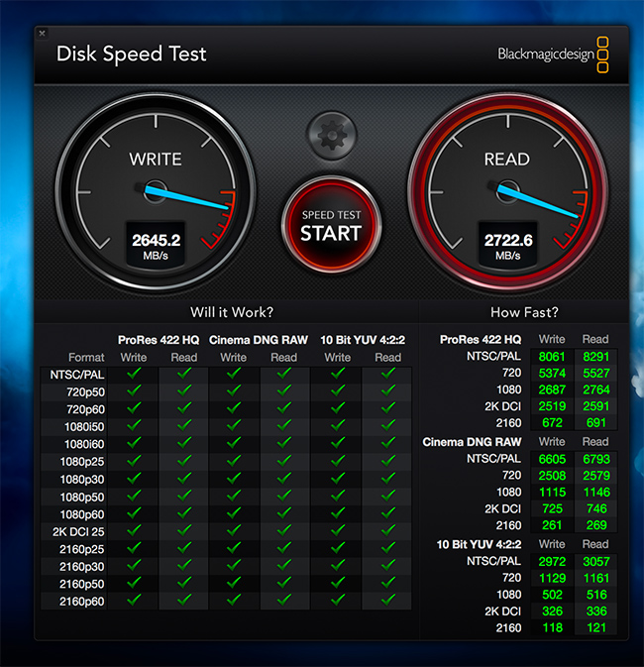Select the 2645.2 MB/s write readout
This screenshot has height=667, width=644.
[156, 245]
